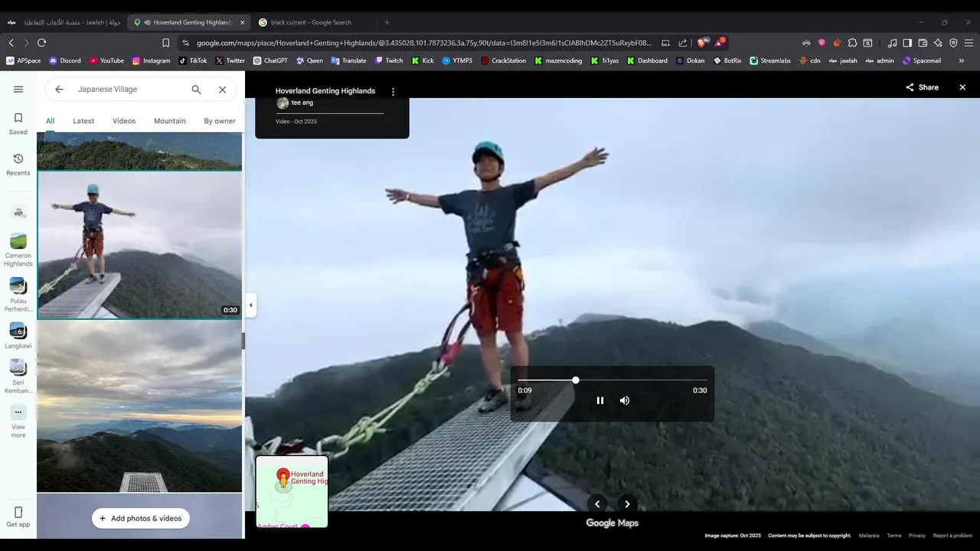Bookmark this page

pos(165,43)
